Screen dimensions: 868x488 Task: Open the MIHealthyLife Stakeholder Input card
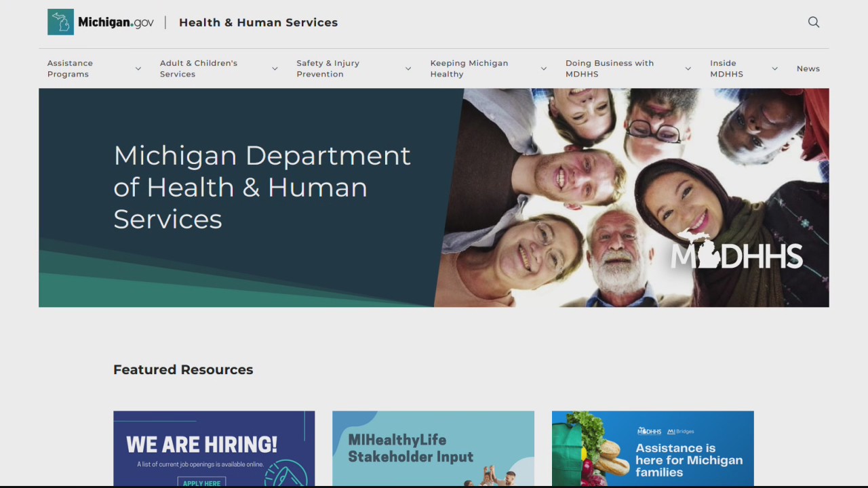pos(433,449)
